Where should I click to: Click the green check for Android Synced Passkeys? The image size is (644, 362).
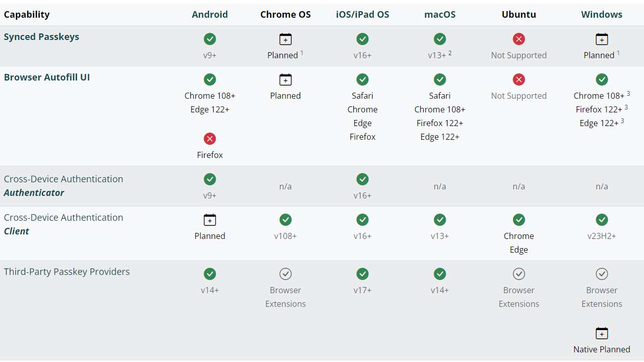click(210, 39)
